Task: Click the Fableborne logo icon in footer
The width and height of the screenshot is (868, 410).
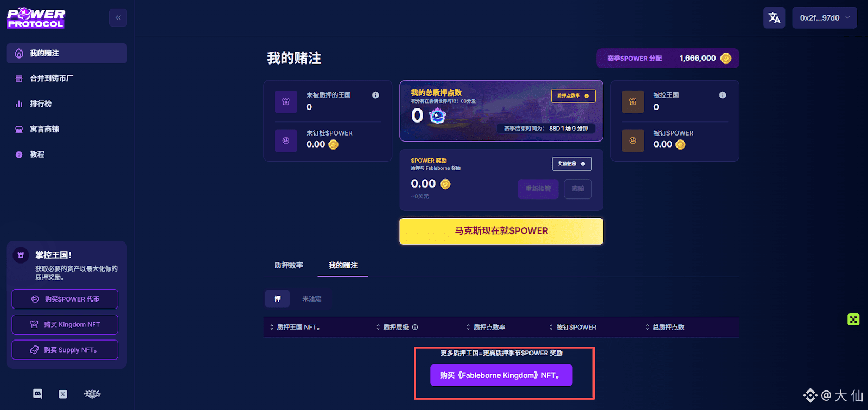Action: click(x=92, y=394)
